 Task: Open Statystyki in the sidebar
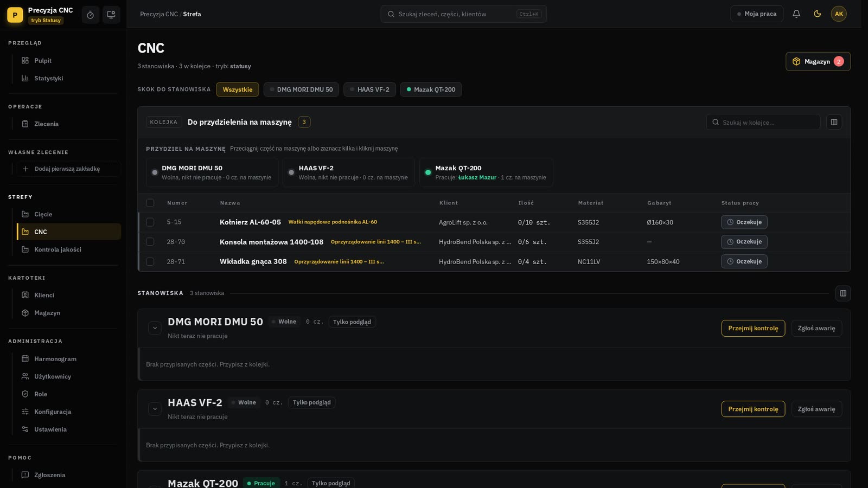tap(69, 78)
